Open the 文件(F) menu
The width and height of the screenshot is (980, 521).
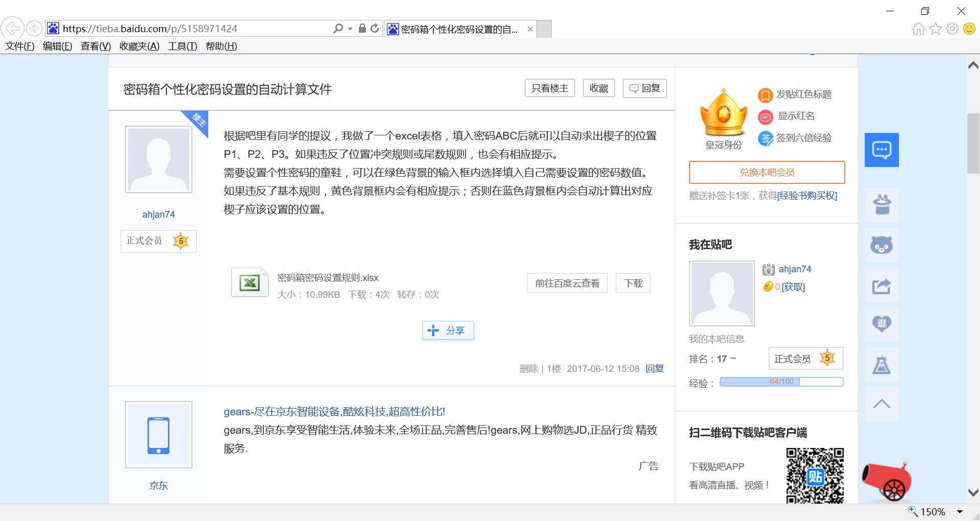click(x=20, y=46)
